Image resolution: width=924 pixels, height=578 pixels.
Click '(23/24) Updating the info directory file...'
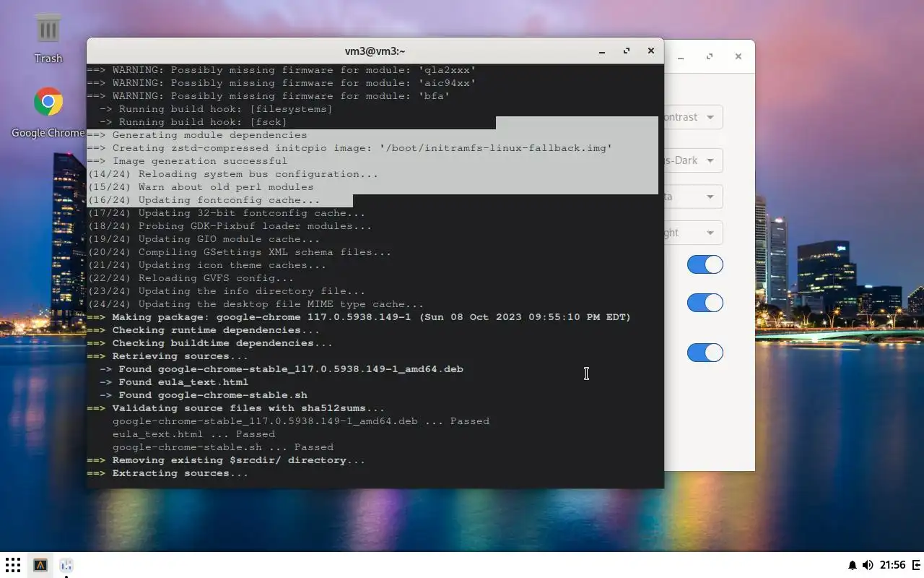coord(226,291)
